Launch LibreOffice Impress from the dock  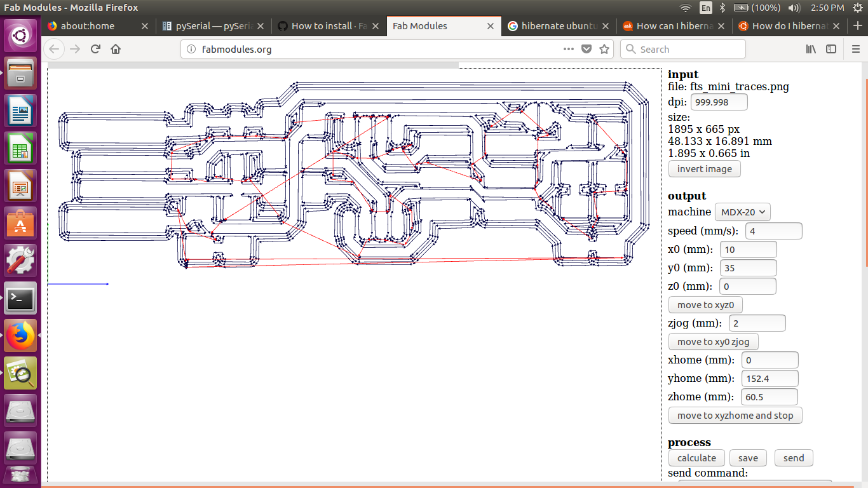point(21,186)
